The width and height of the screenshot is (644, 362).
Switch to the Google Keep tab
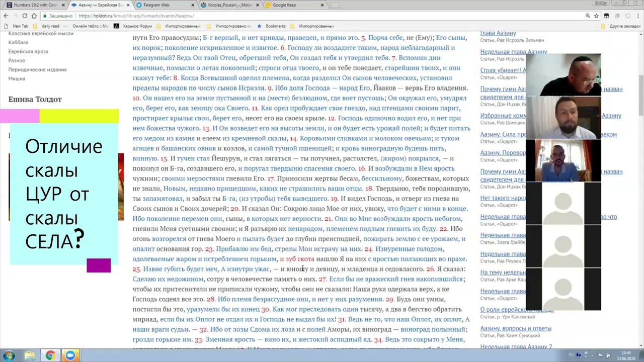click(x=293, y=5)
